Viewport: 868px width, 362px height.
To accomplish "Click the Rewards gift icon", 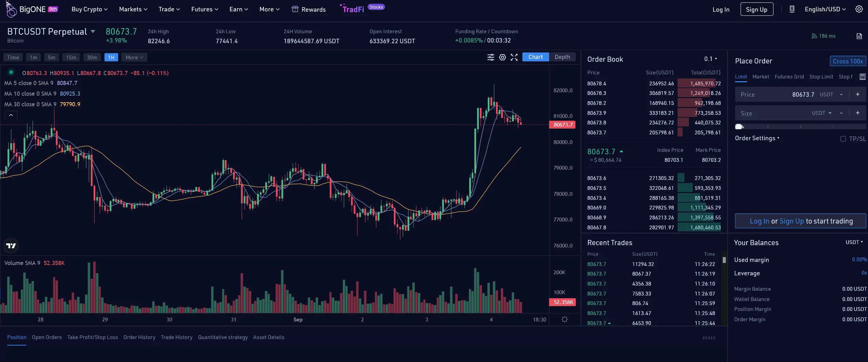I will (295, 9).
